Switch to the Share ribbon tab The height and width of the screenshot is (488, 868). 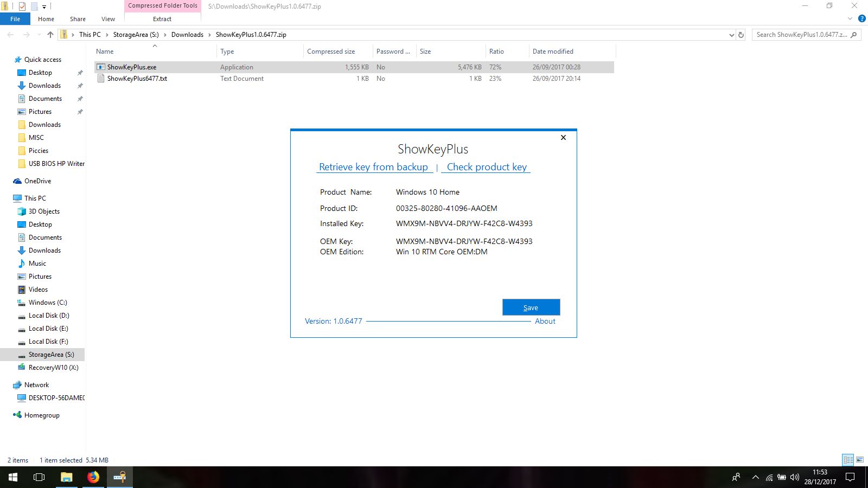tap(78, 19)
